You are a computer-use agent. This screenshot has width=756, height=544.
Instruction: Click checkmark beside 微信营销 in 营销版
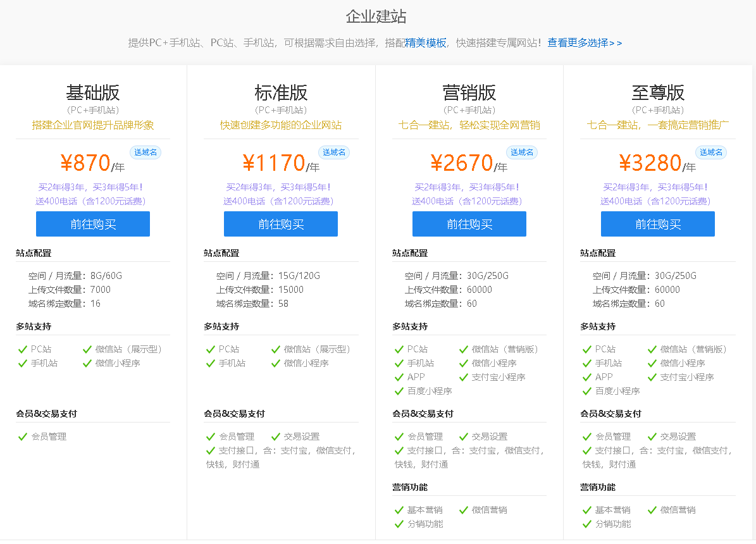click(x=464, y=510)
